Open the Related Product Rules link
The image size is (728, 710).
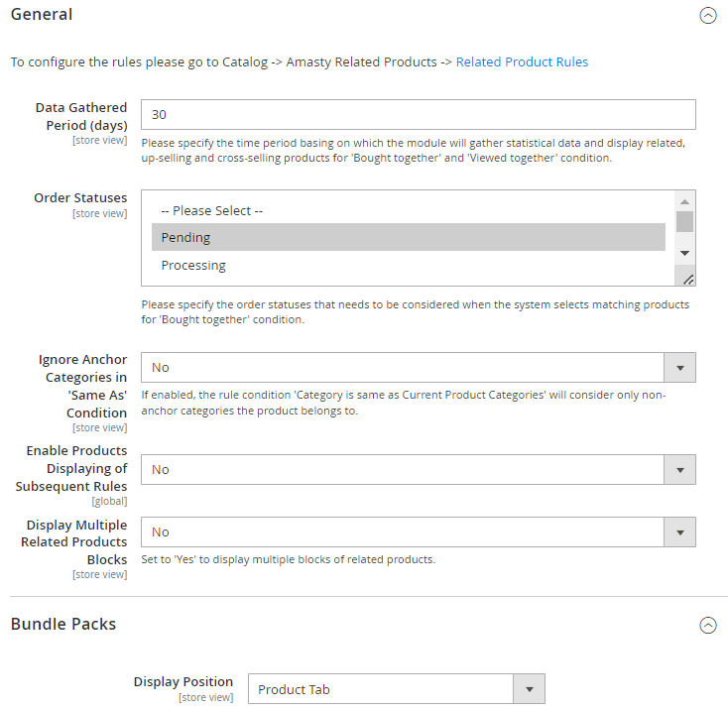coord(522,61)
